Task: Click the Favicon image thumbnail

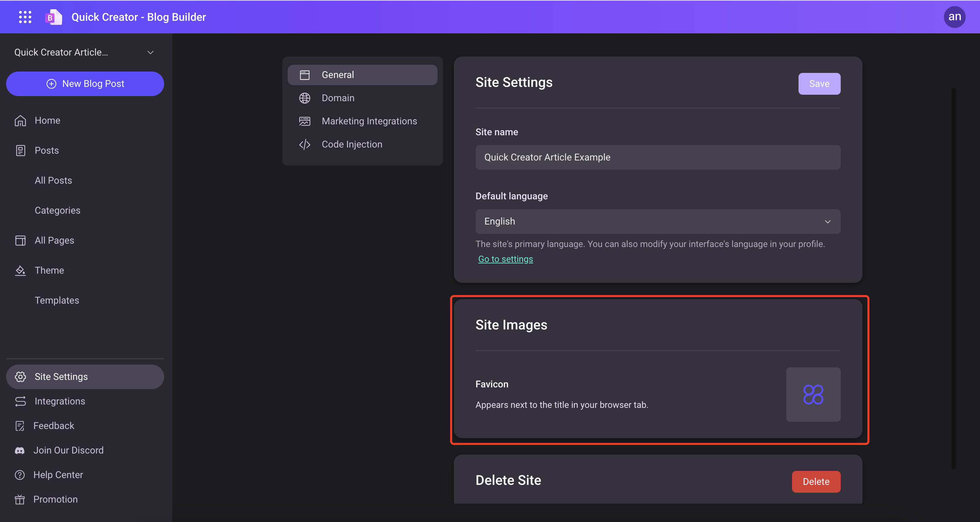Action: click(x=813, y=394)
